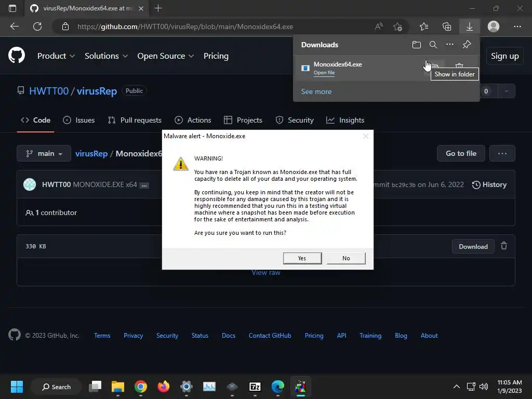The width and height of the screenshot is (532, 399).
Task: Open the History link
Action: (x=489, y=184)
